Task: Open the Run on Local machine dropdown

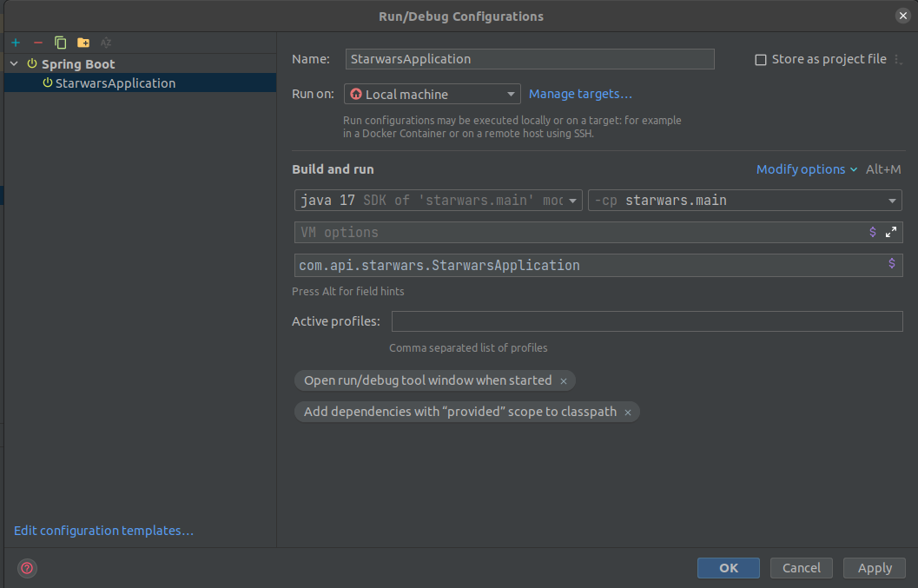Action: 432,95
